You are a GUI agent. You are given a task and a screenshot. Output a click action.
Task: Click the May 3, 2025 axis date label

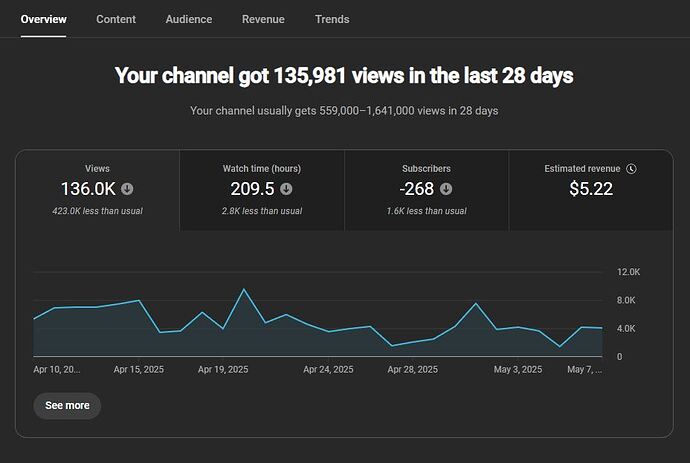518,369
